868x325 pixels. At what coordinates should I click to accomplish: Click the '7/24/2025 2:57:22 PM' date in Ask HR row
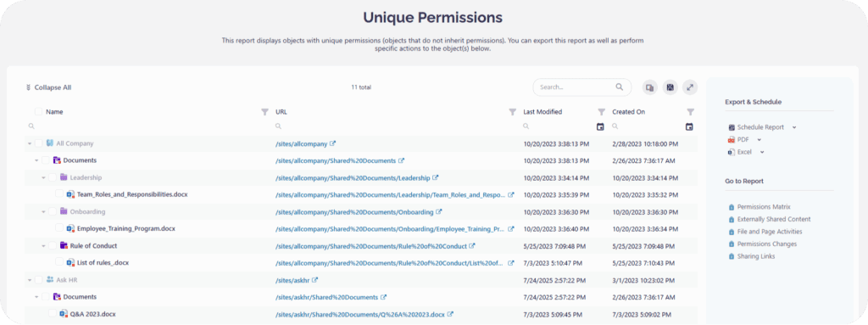click(x=555, y=280)
